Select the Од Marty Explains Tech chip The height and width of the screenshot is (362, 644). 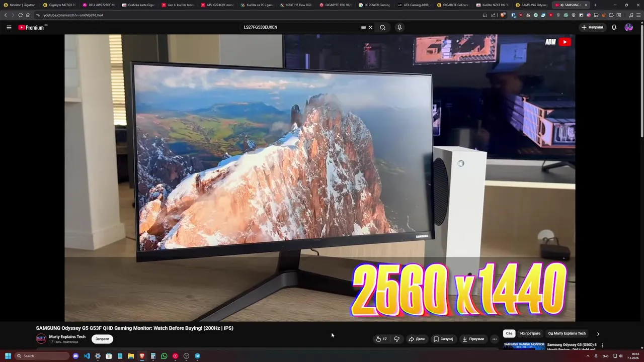[x=567, y=333]
